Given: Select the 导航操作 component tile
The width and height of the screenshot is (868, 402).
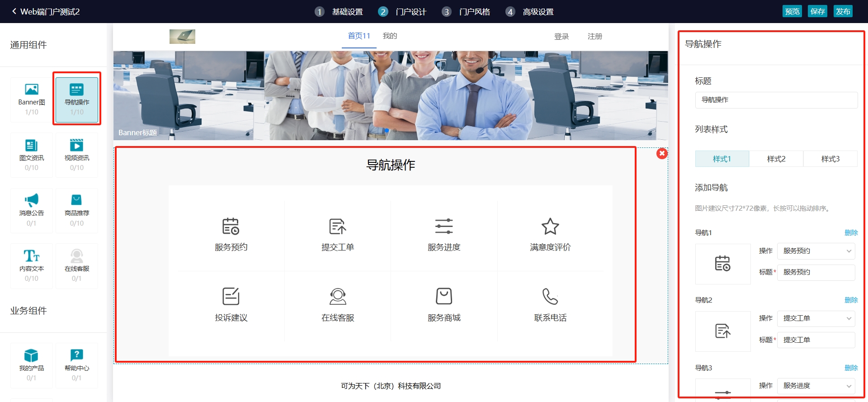Looking at the screenshot, I should pos(77,99).
